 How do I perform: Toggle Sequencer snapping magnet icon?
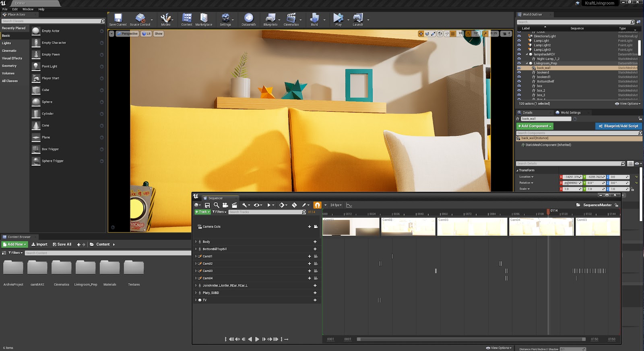tap(317, 205)
